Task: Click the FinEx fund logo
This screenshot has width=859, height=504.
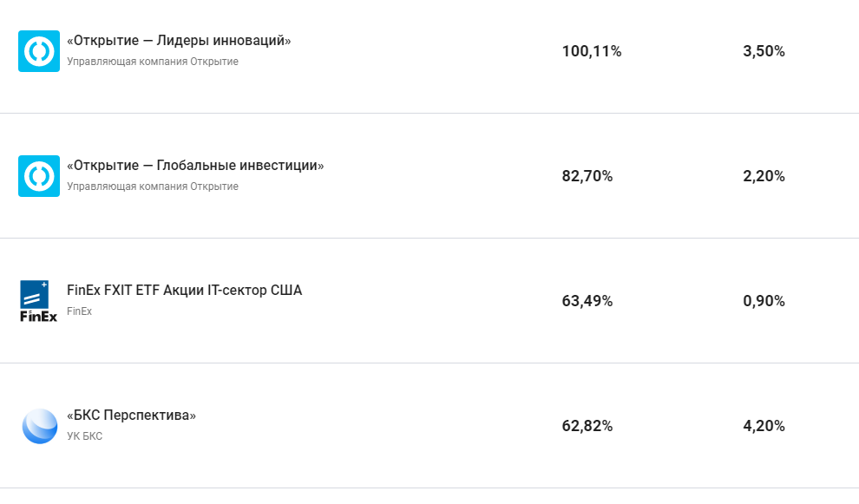Action: click(39, 301)
